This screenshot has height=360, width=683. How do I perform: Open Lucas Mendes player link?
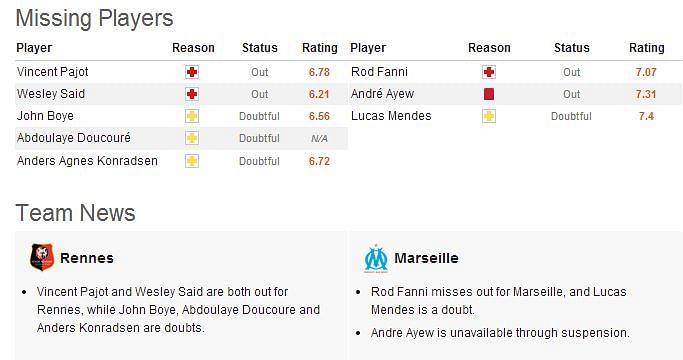[391, 116]
